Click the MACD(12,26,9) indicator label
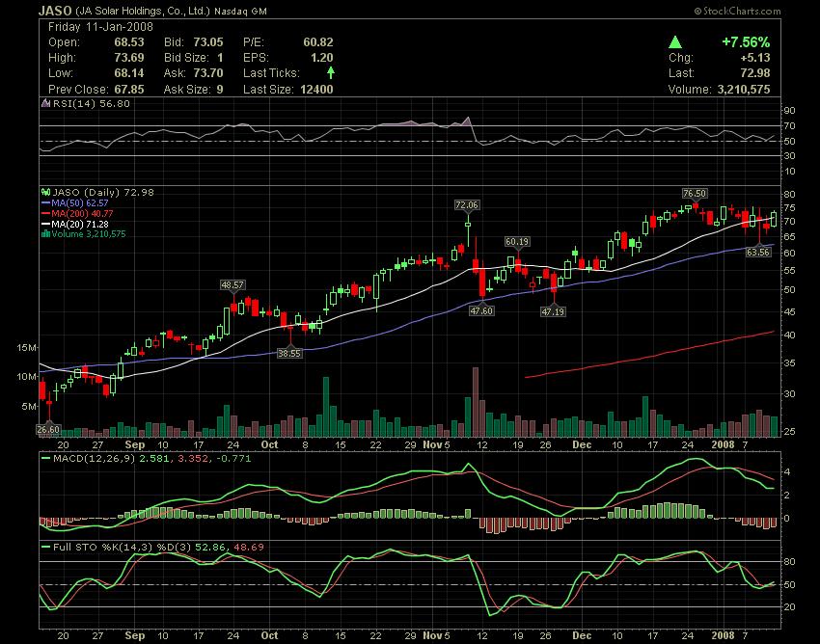The image size is (820, 644). point(95,459)
